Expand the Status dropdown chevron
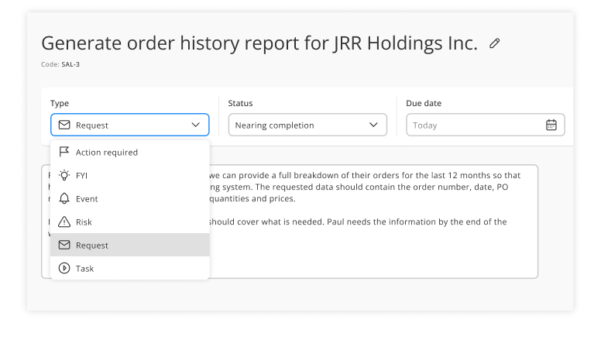 coord(373,125)
